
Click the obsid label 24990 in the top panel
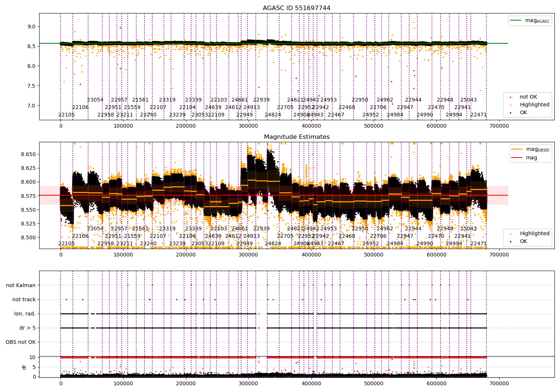pyautogui.click(x=425, y=115)
